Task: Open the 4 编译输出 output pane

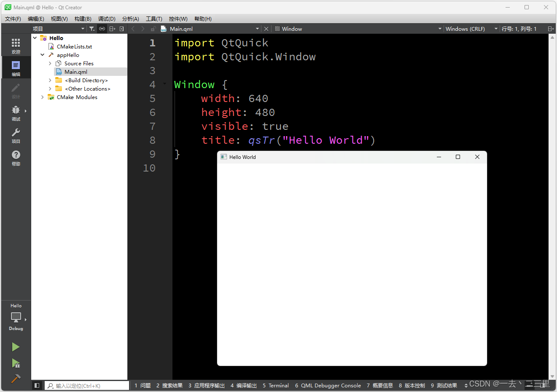Action: pos(244,385)
